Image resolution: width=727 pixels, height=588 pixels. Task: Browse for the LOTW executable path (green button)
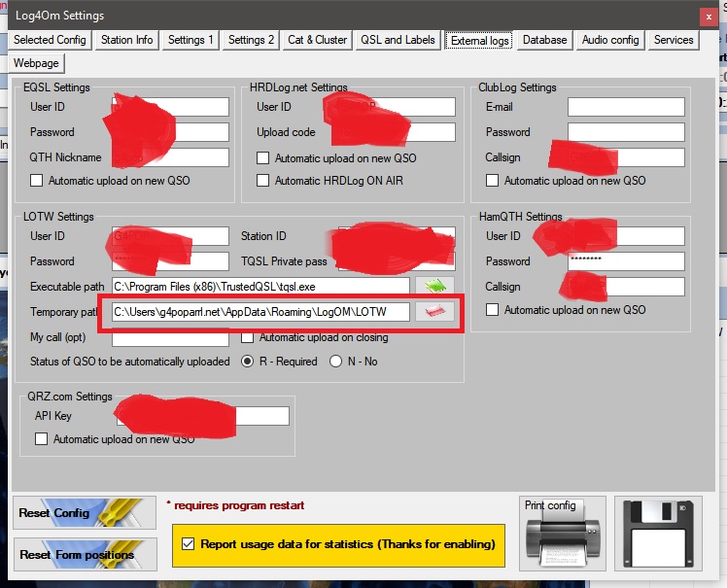pos(434,286)
